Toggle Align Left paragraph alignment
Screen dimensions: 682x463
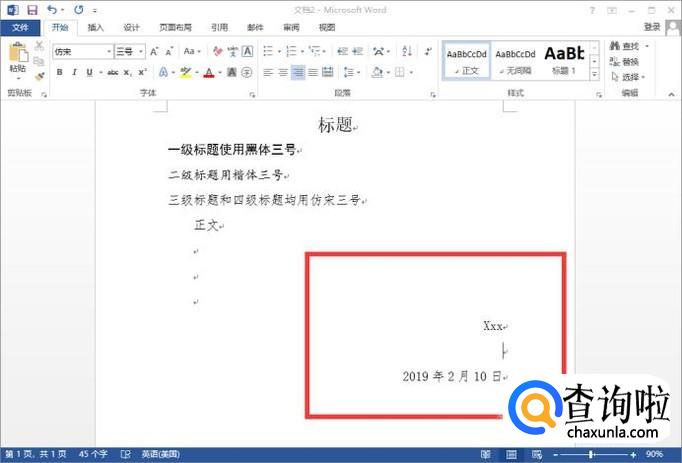point(268,72)
